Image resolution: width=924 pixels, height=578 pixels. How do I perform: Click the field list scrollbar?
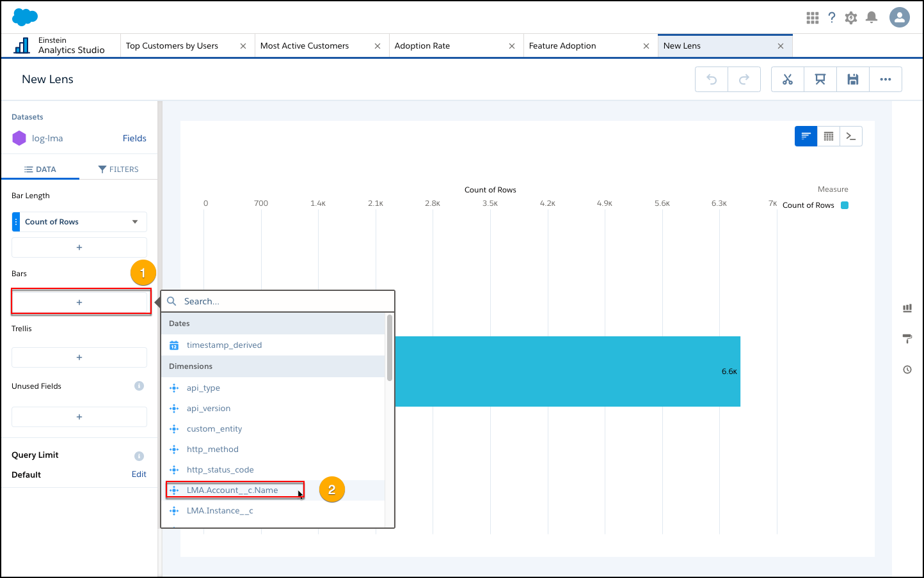pos(390,347)
